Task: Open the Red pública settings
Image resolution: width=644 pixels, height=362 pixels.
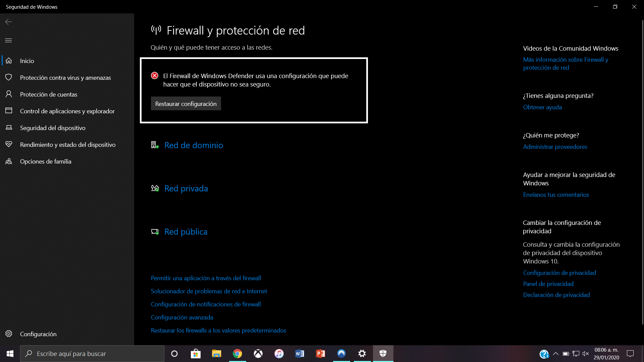Action: (x=185, y=231)
